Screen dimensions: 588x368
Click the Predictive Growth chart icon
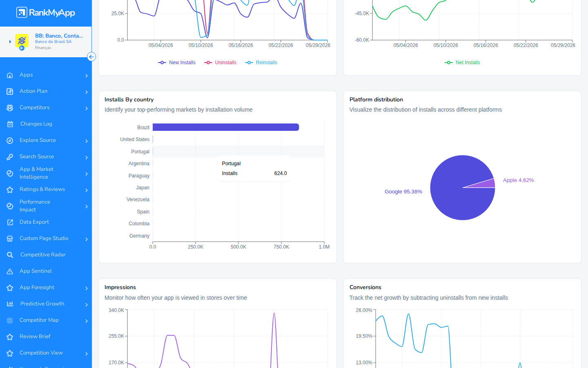[x=10, y=304]
